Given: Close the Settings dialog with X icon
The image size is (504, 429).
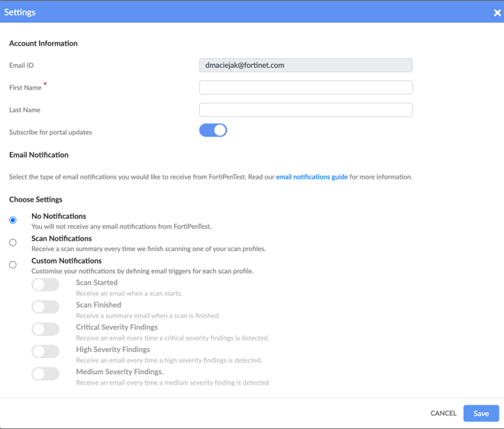Looking at the screenshot, I should (497, 12).
